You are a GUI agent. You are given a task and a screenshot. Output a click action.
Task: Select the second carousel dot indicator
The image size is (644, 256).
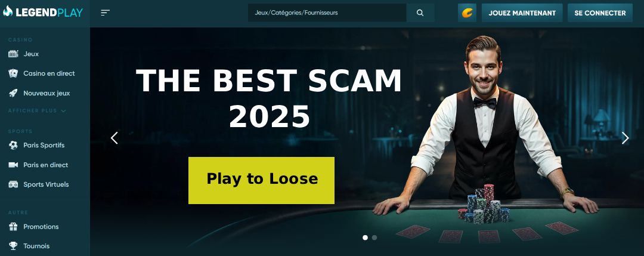(374, 238)
